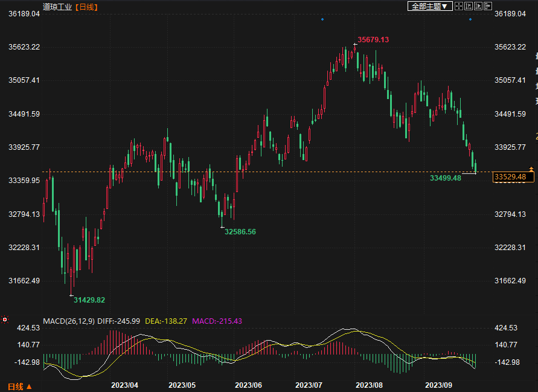Click the 道琼工业 index name
This screenshot has width=538, height=392.
tap(57, 7)
